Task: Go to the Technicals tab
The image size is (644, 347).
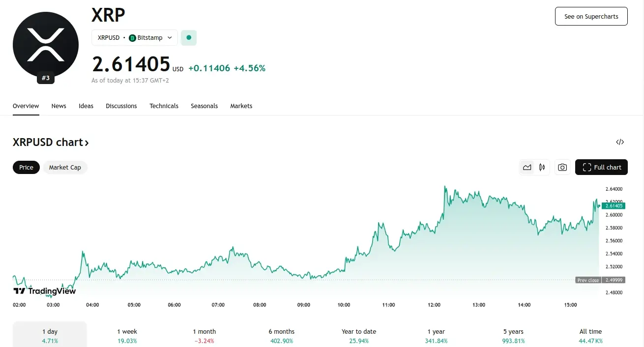Action: pos(164,106)
